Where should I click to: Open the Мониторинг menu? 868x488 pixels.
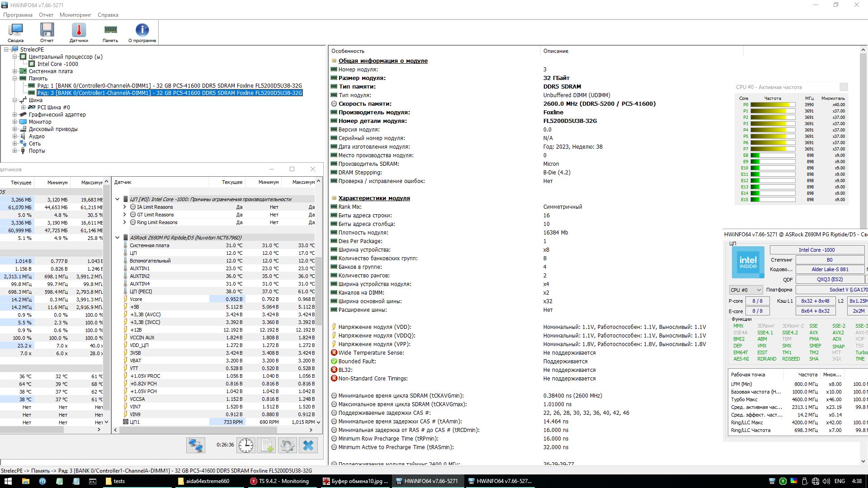75,15
